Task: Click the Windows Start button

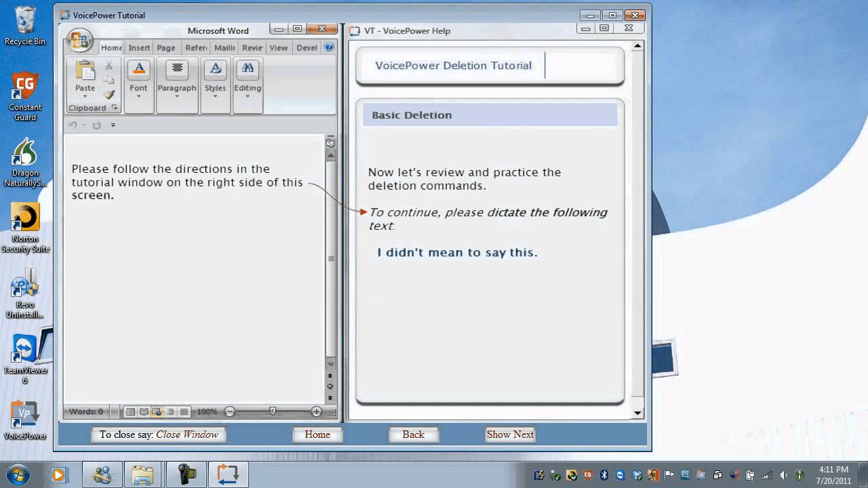Action: (x=18, y=474)
